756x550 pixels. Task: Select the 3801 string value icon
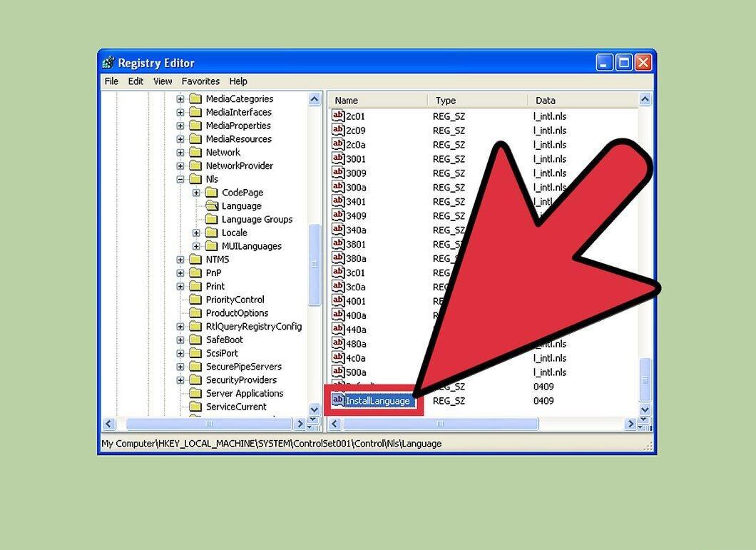point(338,244)
